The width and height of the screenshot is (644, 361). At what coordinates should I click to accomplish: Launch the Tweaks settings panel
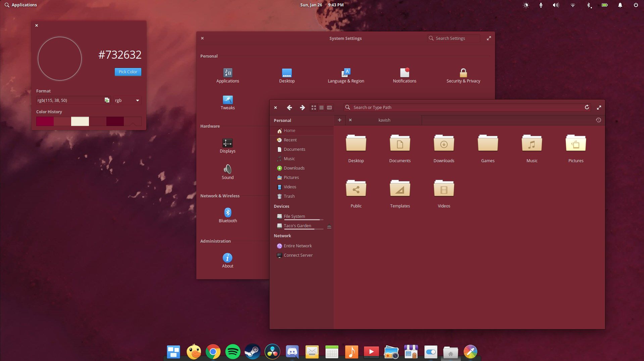[228, 102]
